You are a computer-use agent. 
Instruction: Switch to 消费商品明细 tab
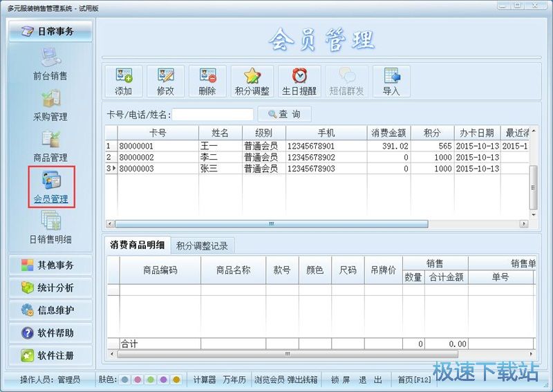138,245
